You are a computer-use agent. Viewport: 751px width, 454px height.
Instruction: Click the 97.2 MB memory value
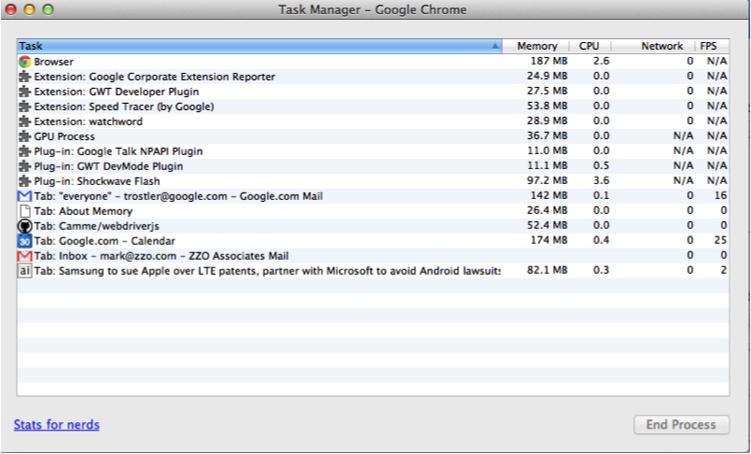click(x=547, y=181)
